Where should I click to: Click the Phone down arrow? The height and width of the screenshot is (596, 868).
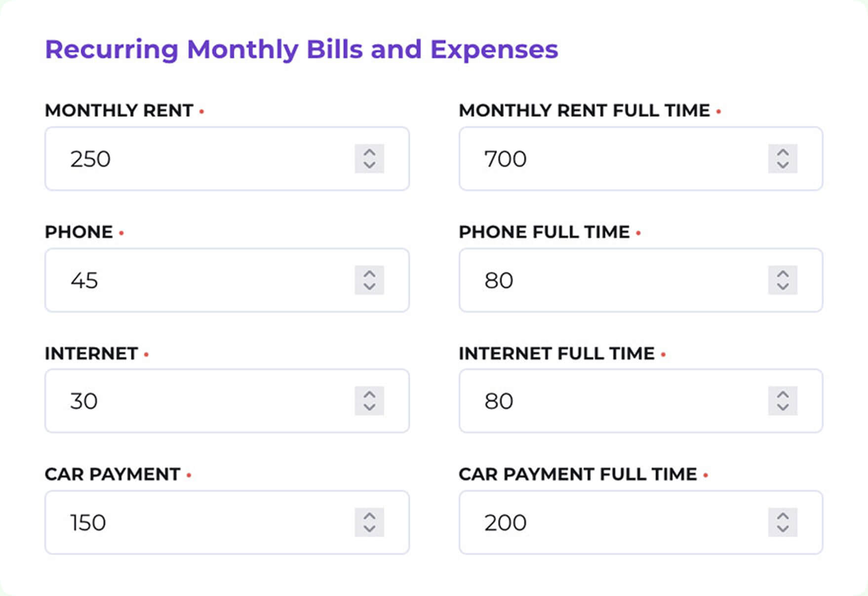[369, 287]
